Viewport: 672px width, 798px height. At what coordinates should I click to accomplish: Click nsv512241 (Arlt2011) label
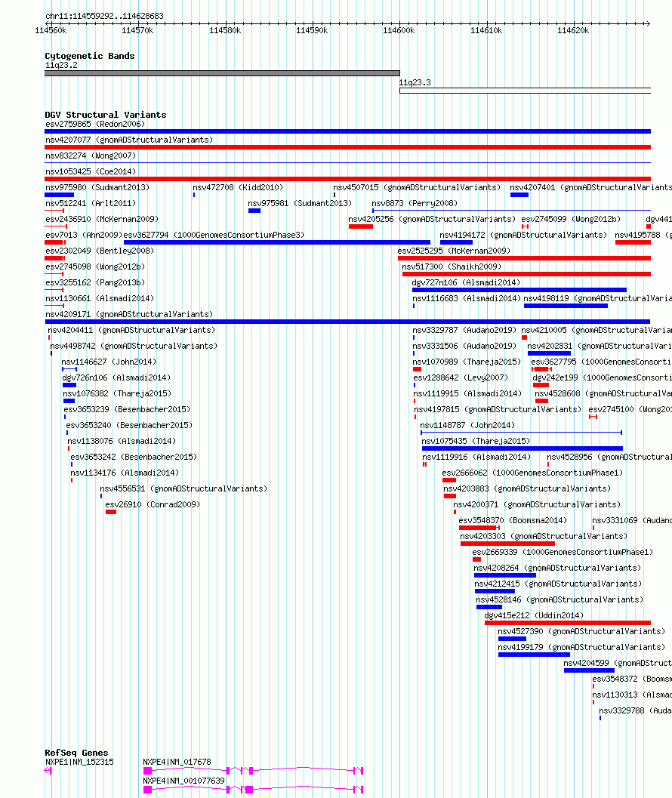click(91, 202)
